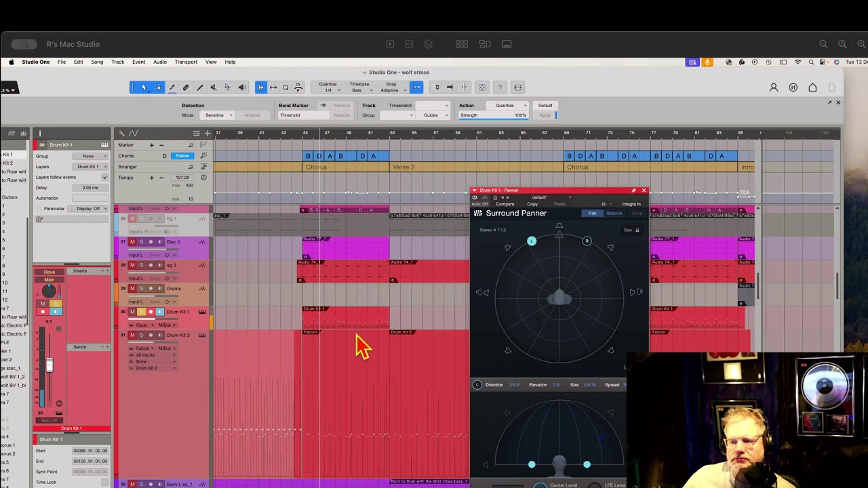Mute the Drums track
The image size is (868, 488).
tap(132, 289)
